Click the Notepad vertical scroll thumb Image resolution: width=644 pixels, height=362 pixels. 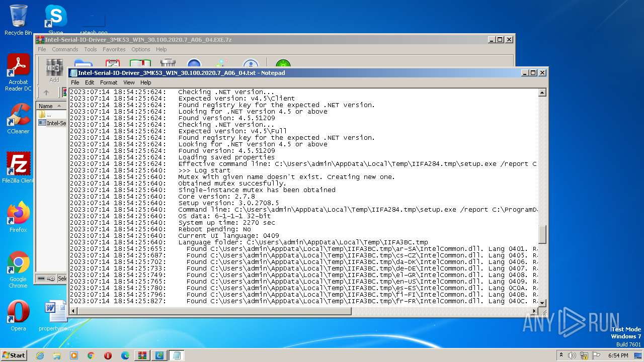542,234
